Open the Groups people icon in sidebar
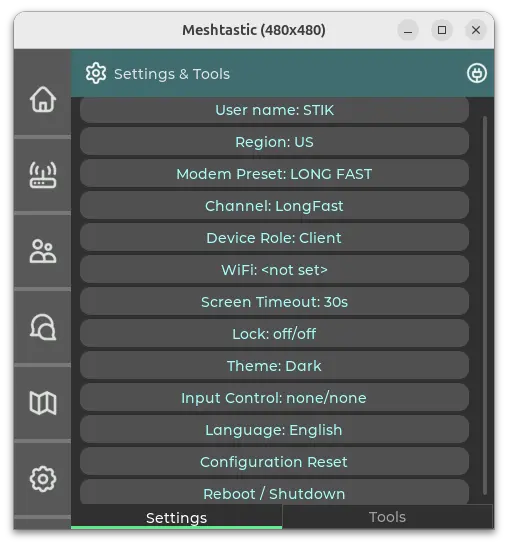Image resolution: width=508 pixels, height=546 pixels. point(42,251)
